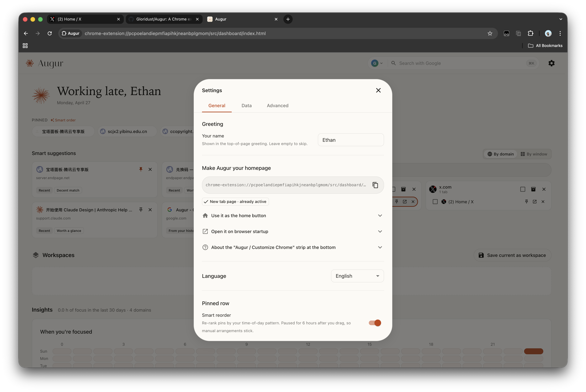
Task: Open the apps grid in bookmarks bar
Action: pyautogui.click(x=25, y=45)
